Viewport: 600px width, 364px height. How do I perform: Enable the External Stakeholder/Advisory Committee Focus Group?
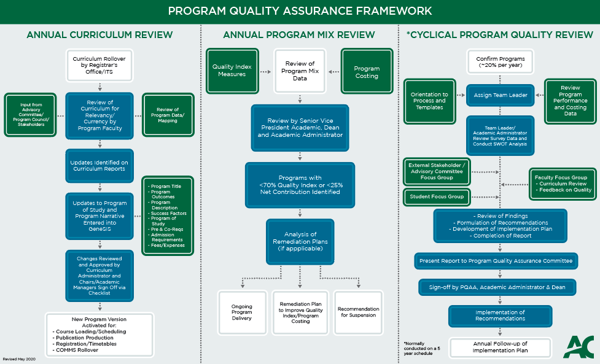(436, 172)
